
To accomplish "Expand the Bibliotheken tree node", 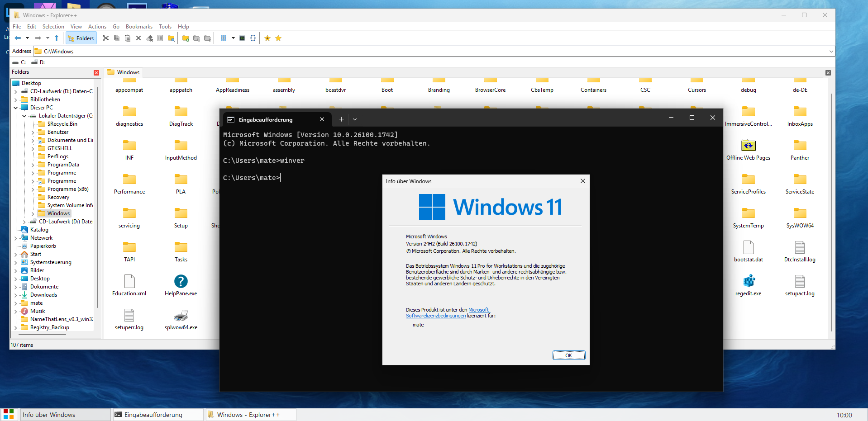I will 16,99.
